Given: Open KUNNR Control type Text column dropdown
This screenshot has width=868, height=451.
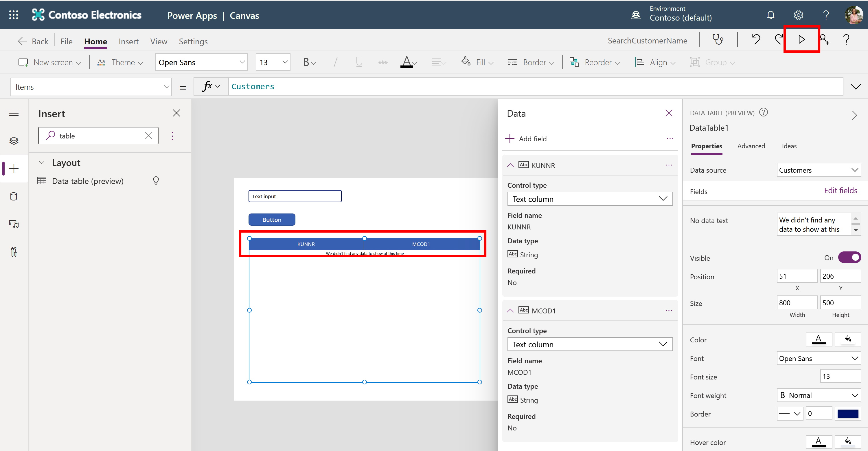Looking at the screenshot, I should point(590,199).
